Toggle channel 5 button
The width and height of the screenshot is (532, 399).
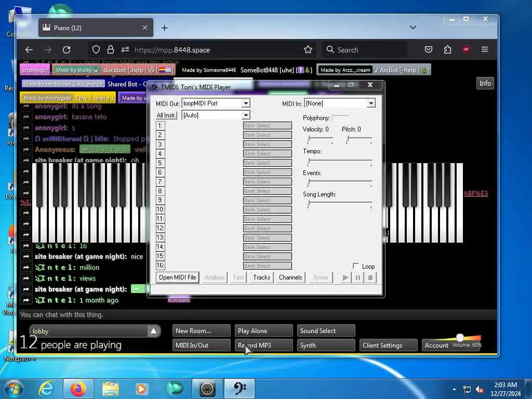pos(160,163)
